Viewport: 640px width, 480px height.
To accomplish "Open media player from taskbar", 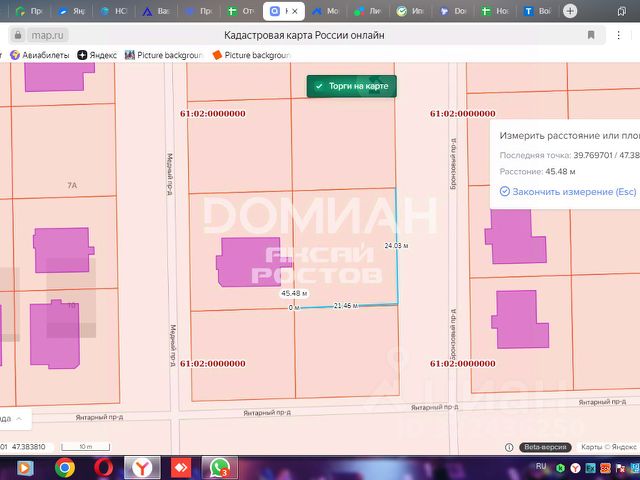I will 25,468.
